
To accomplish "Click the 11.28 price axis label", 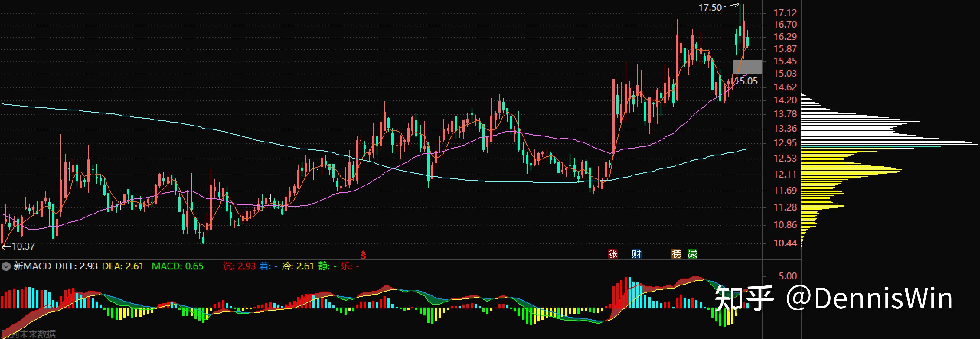I will click(785, 207).
